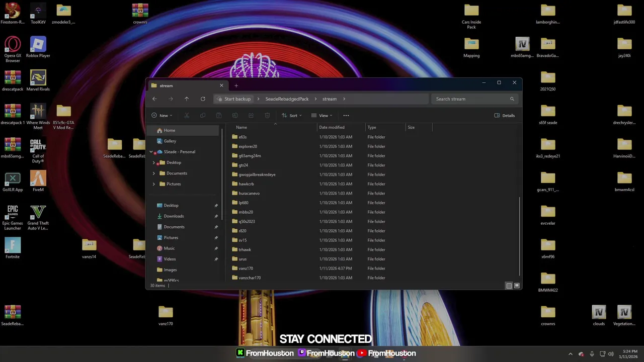
Task: Open the See more ellipsis menu
Action: (346, 116)
